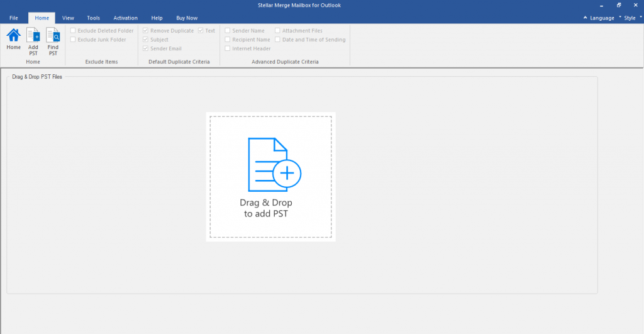Enable Recipient Name criteria checkbox
Viewport: 644px width, 334px height.
coord(228,40)
